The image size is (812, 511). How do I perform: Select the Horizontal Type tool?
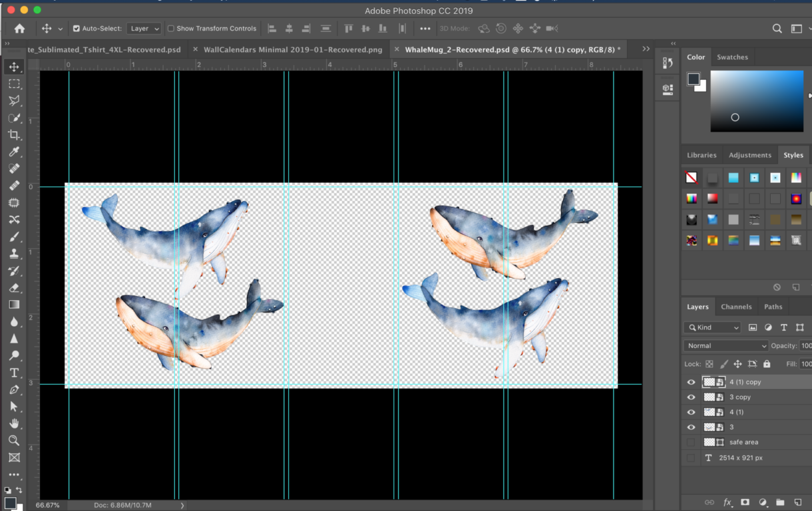coord(14,373)
